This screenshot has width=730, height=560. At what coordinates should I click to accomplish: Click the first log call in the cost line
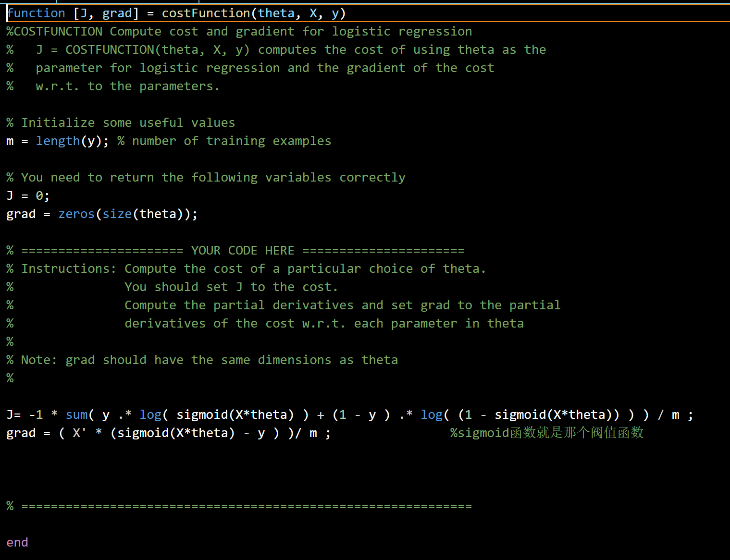150,415
